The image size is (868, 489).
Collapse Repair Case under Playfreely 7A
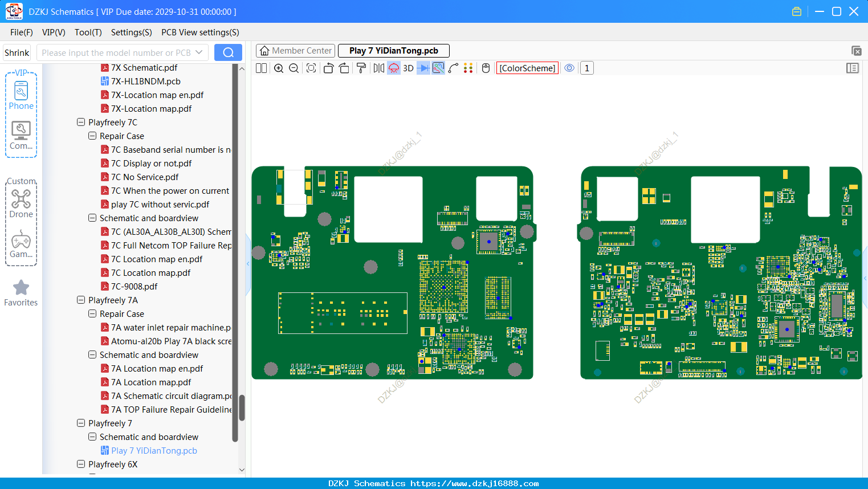coord(92,313)
